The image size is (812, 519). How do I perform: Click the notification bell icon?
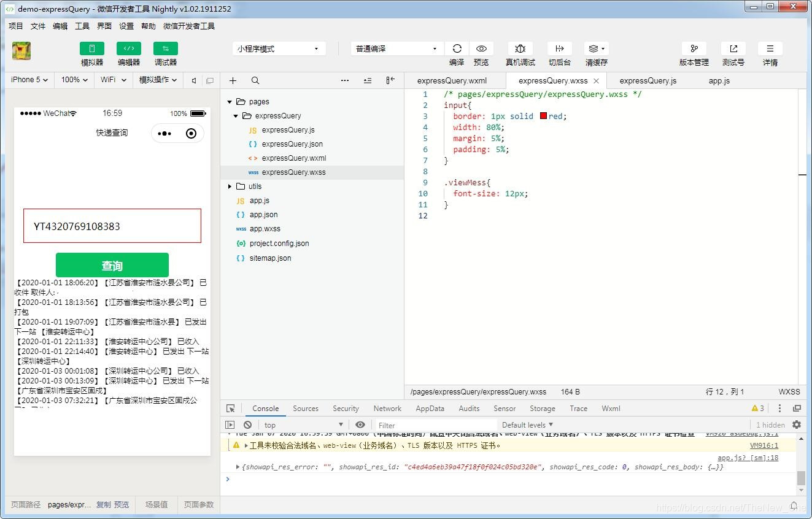[x=794, y=506]
